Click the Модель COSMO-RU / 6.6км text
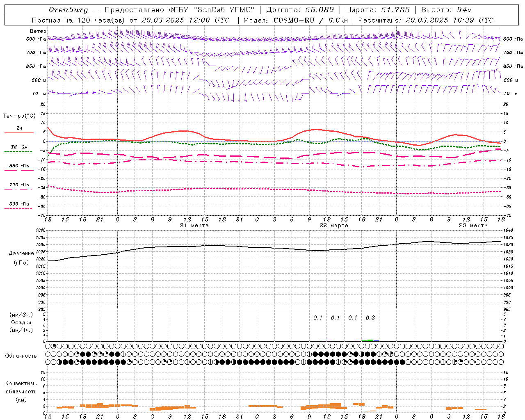The width and height of the screenshot is (525, 420). 296,20
